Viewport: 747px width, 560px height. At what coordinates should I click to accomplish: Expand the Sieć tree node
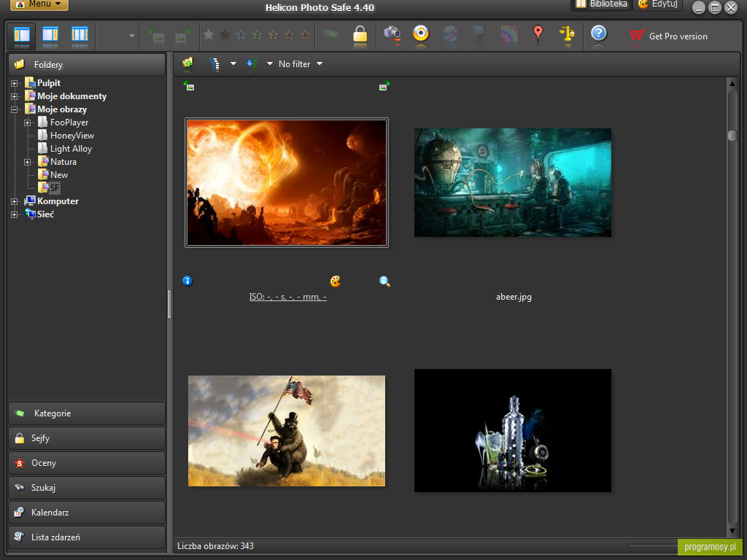point(15,214)
